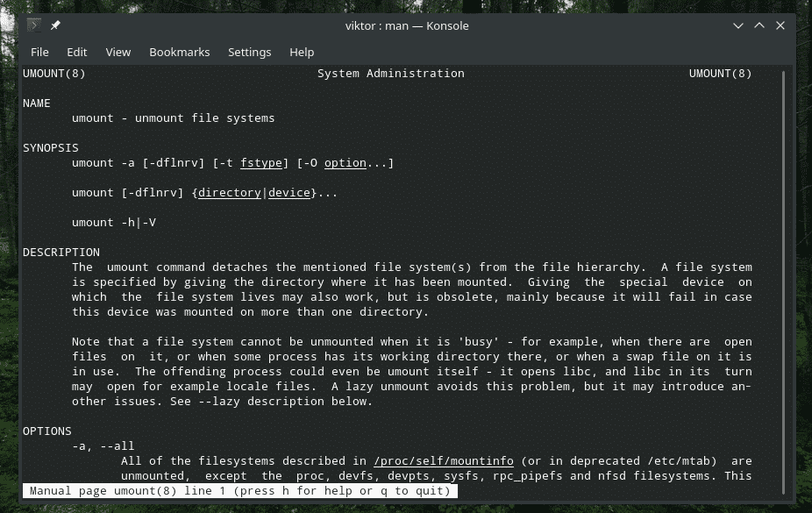Minimize the Konsole window
This screenshot has width=812, height=513.
738,25
